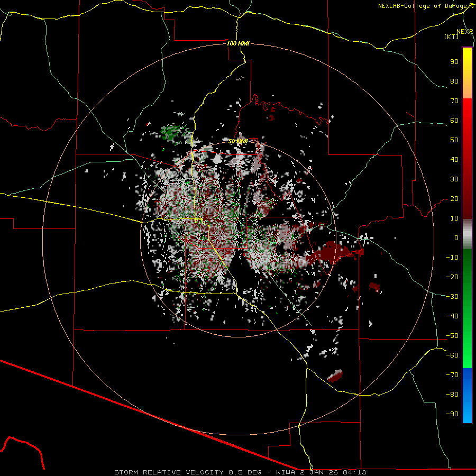Click the 30 value on the velocity scale
The height and width of the screenshot is (476, 476).
[x=454, y=179]
